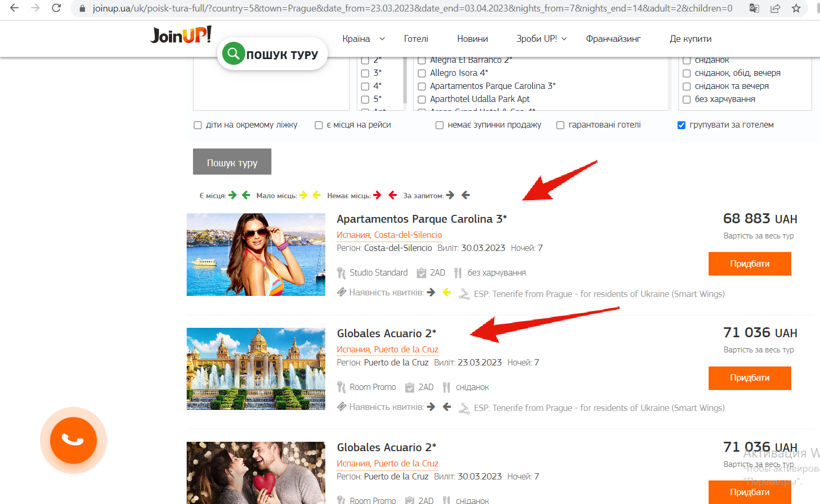Open the Франчайзинг menu item
This screenshot has height=504, width=820.
click(613, 39)
